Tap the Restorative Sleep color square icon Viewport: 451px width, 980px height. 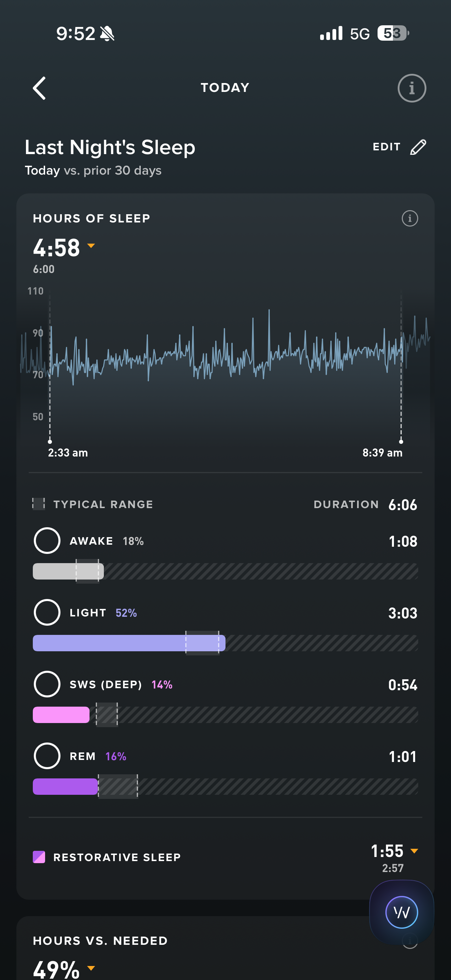pyautogui.click(x=39, y=857)
